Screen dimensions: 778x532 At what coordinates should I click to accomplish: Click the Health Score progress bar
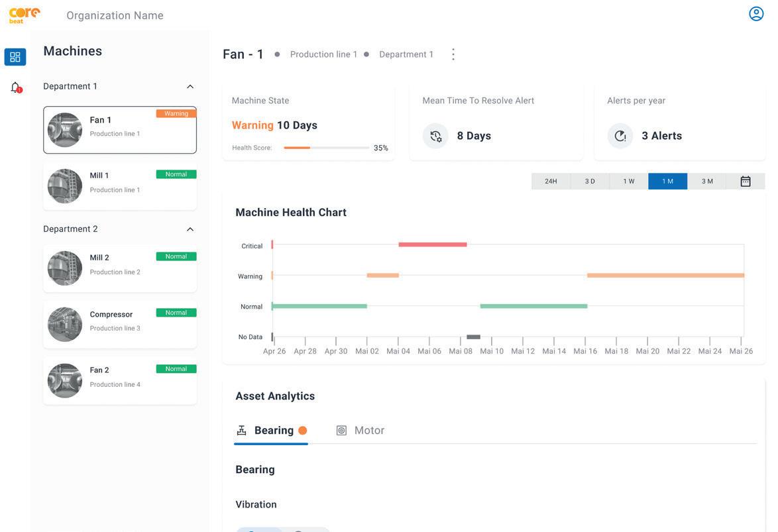click(327, 148)
